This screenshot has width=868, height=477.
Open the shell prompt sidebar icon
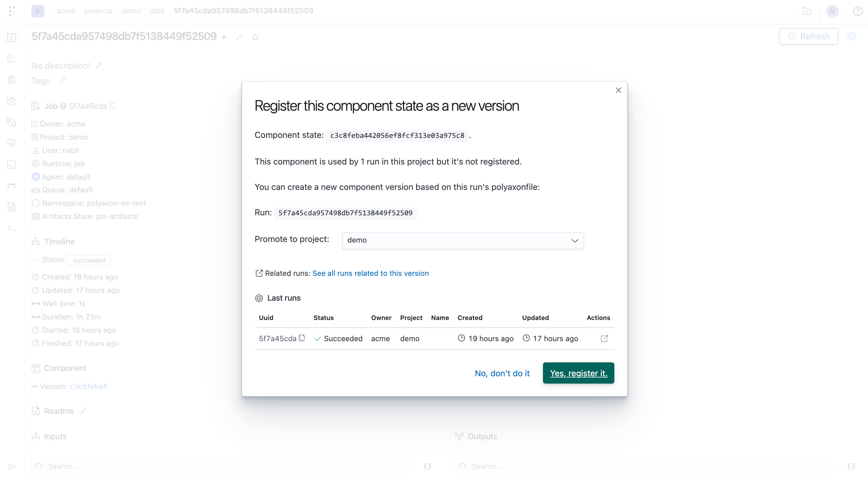pos(12,228)
